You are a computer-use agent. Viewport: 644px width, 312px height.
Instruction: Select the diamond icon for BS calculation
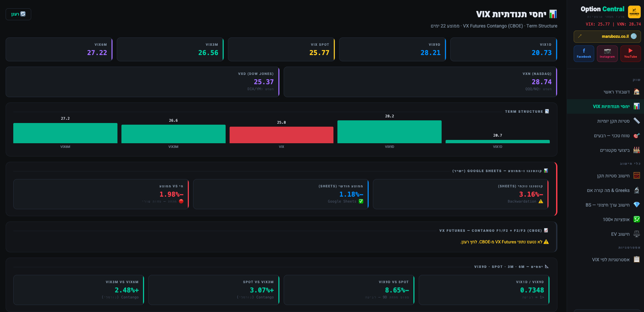click(636, 205)
